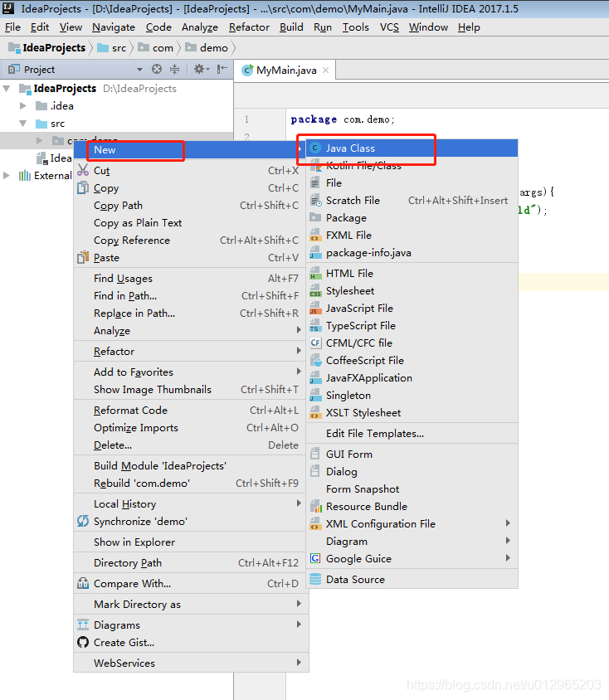
Task: Click the hide Project panel icon
Action: pyautogui.click(x=222, y=69)
